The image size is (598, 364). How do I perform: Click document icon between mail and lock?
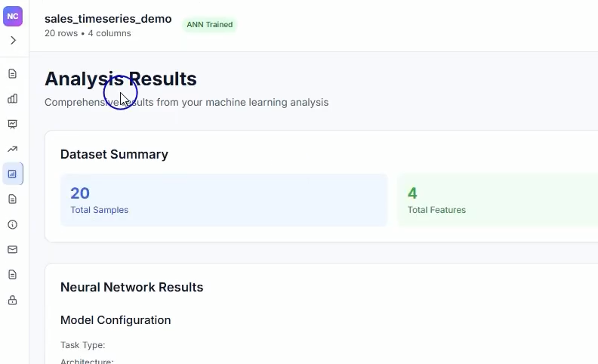[x=12, y=274]
